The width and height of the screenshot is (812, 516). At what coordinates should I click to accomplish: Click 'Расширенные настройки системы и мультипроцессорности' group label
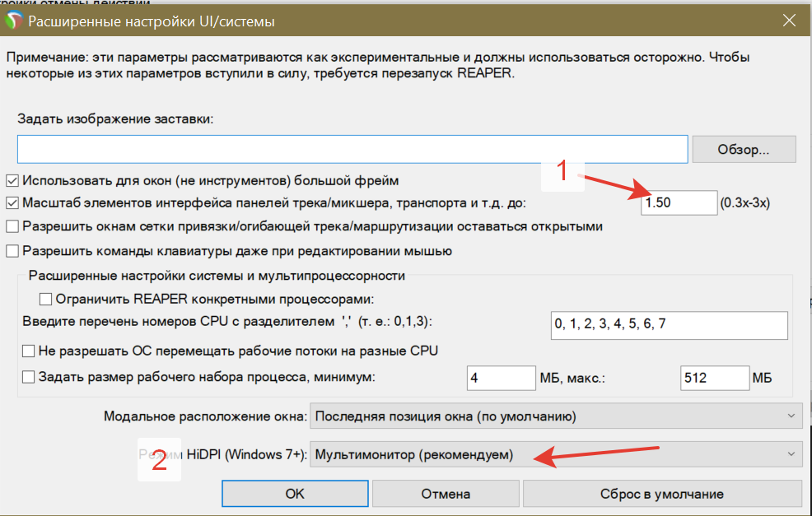pos(217,276)
